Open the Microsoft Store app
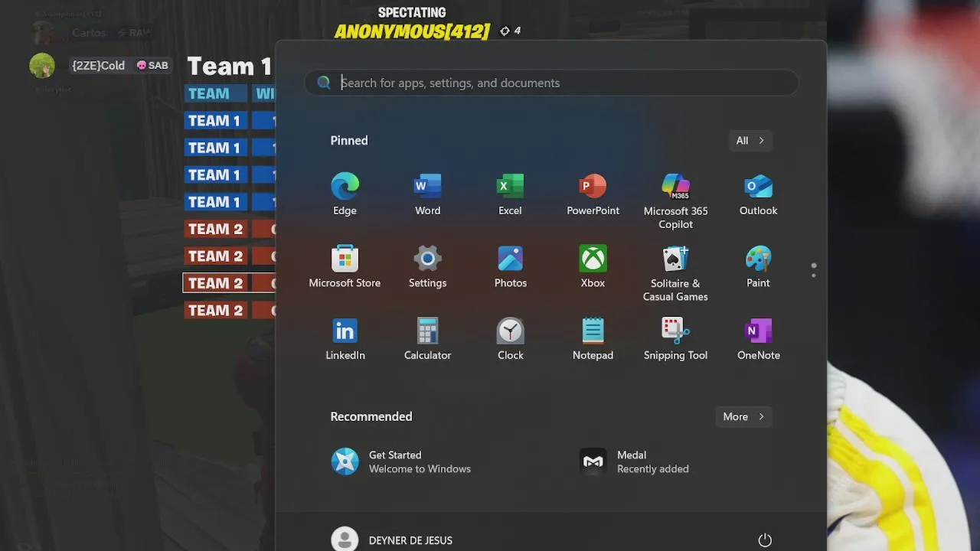The height and width of the screenshot is (551, 980). pyautogui.click(x=345, y=266)
